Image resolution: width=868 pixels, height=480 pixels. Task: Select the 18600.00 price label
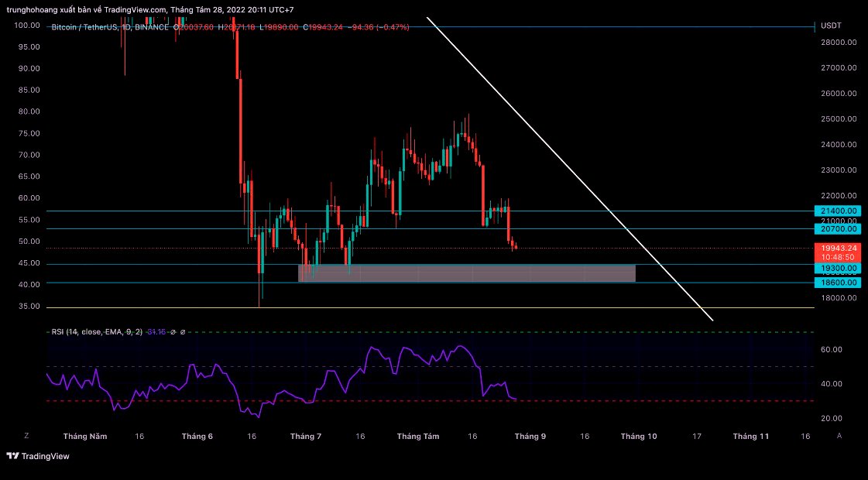tap(838, 283)
